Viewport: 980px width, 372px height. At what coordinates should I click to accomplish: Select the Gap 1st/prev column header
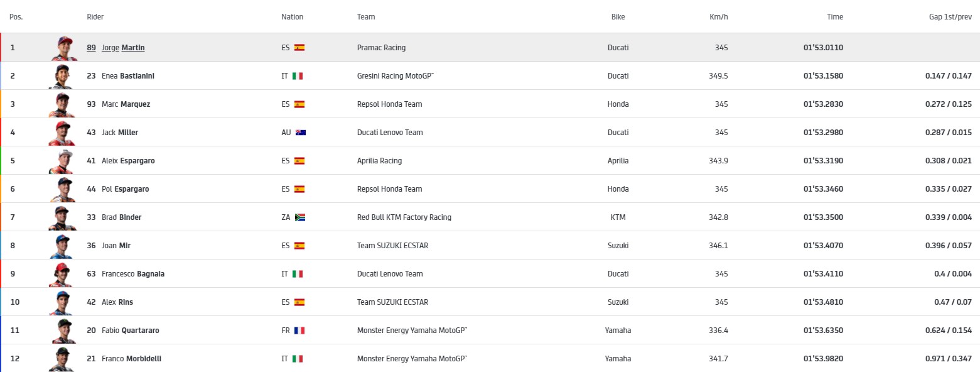pos(950,17)
